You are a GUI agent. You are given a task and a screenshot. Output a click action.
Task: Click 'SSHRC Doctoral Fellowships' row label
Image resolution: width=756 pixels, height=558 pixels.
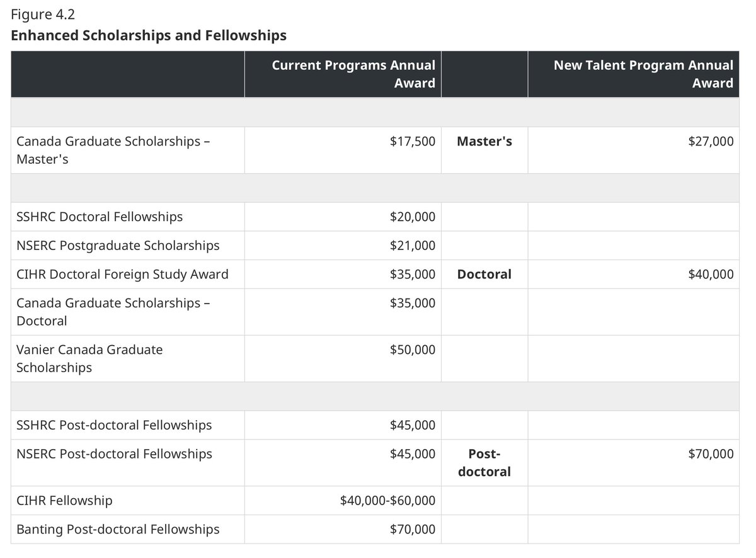point(100,217)
